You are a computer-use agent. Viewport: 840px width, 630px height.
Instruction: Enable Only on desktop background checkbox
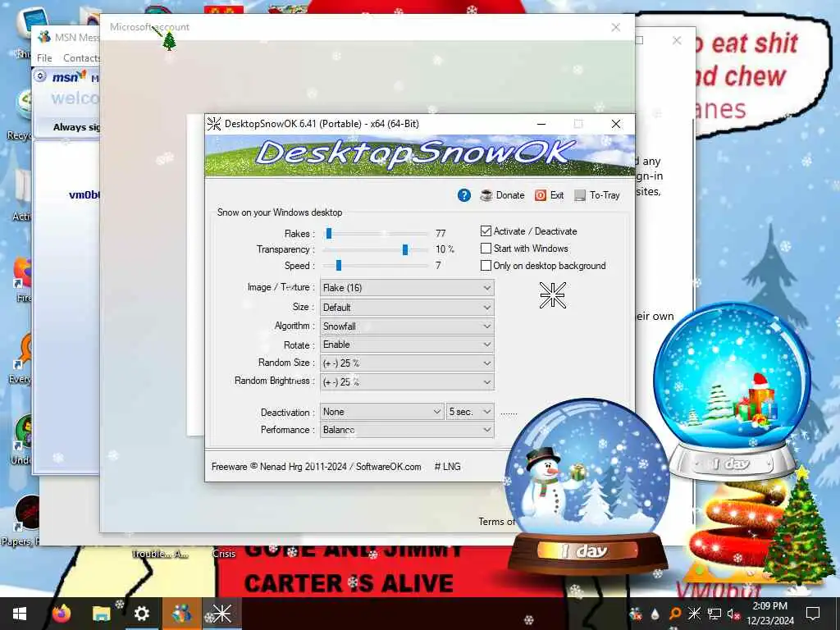coord(486,266)
